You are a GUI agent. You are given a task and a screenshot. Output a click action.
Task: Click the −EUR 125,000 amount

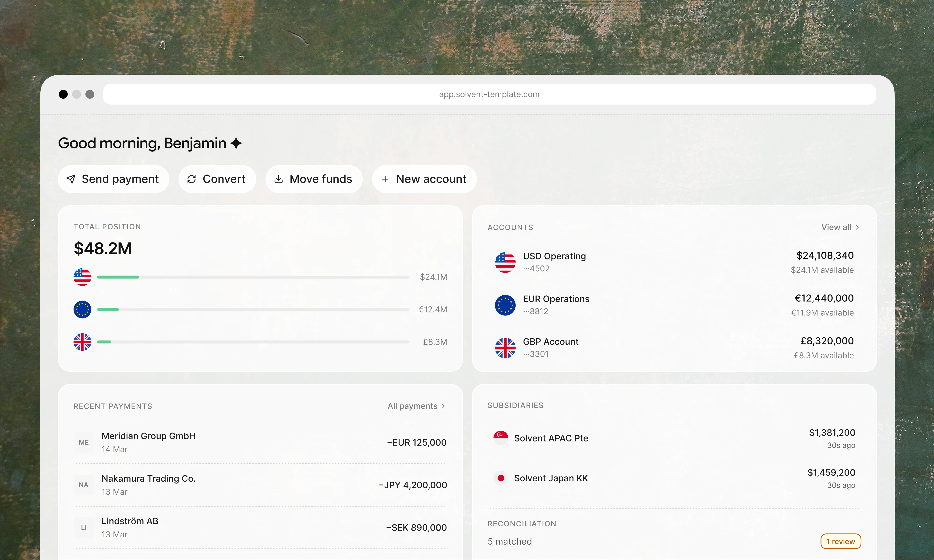[x=417, y=443]
